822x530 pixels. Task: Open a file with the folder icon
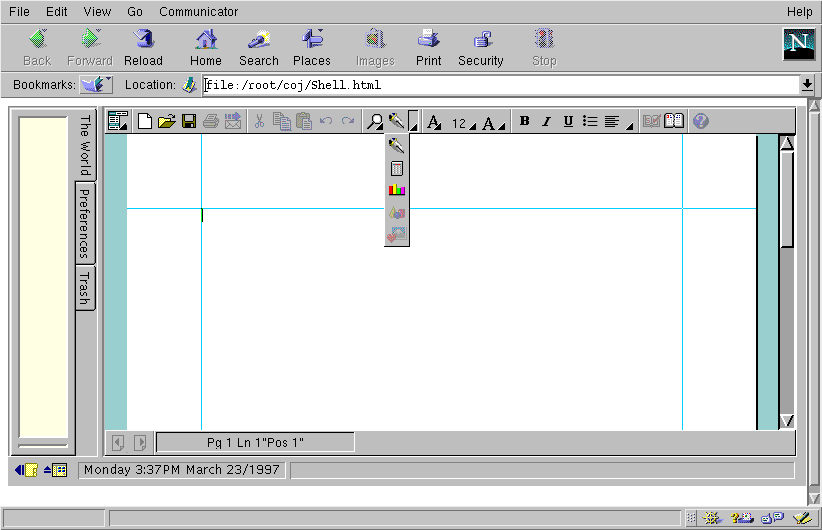pyautogui.click(x=166, y=122)
